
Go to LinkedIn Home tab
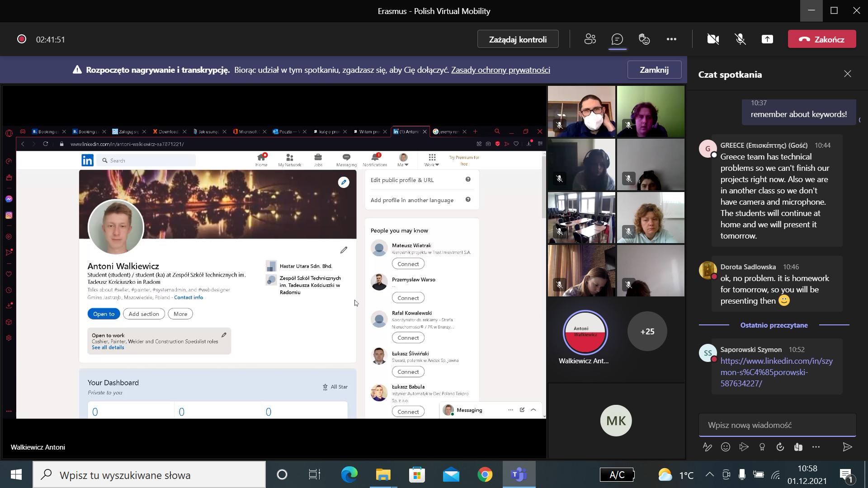[261, 160]
